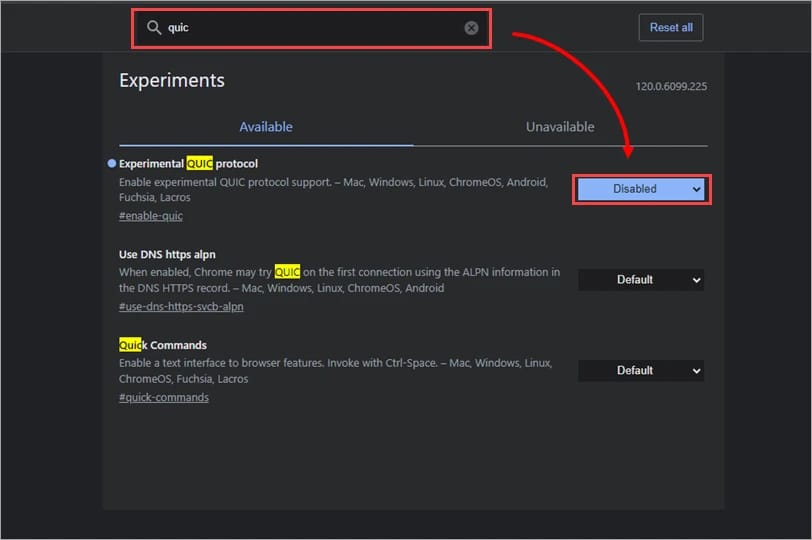Screen dimensions: 812x540
Task: Focus the search flags input field
Action: coord(310,28)
